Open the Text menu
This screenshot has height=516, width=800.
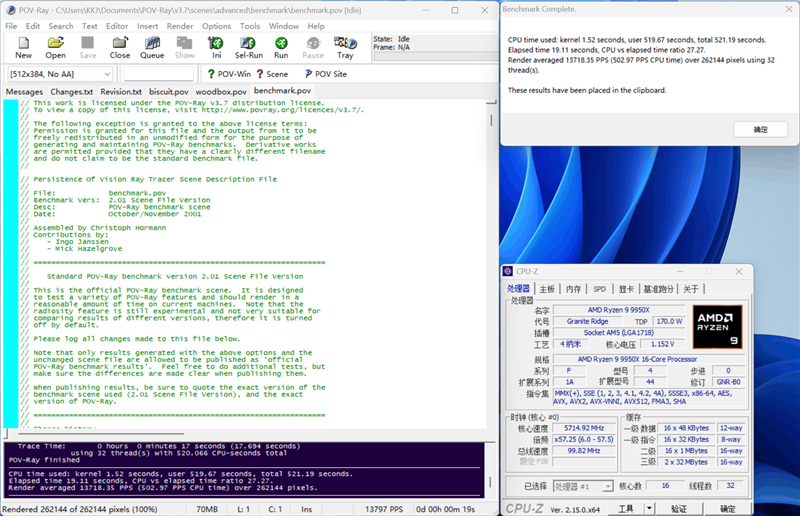89,26
